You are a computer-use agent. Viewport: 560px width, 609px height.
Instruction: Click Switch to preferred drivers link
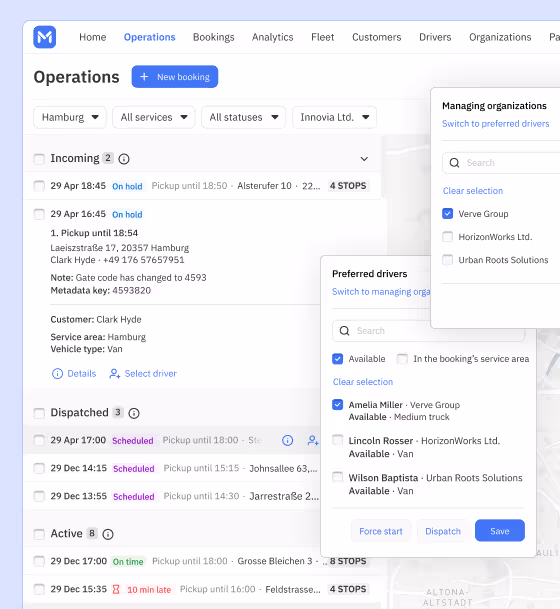click(496, 124)
